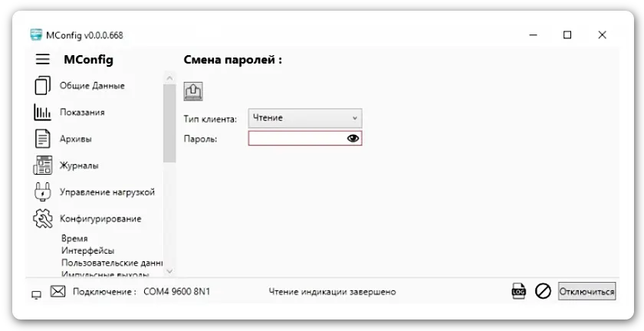Open the Тип клиента dropdown
Viewport: 644px width, 331px height.
click(x=305, y=118)
